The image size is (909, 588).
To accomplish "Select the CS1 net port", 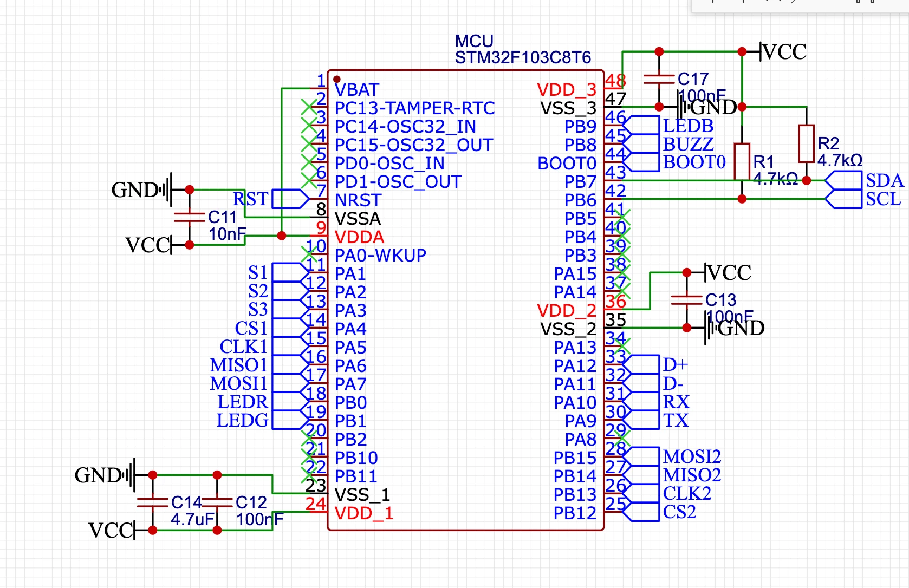I will [272, 328].
